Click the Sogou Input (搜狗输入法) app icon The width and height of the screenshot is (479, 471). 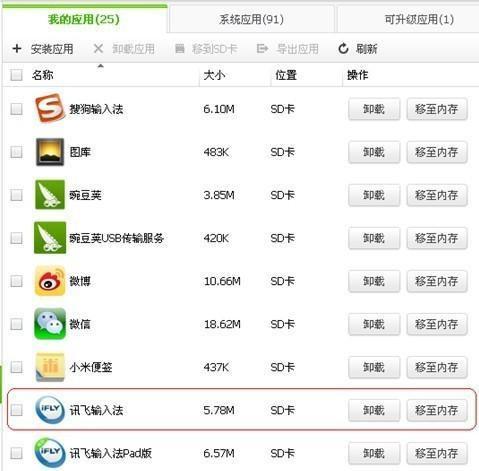click(x=50, y=108)
